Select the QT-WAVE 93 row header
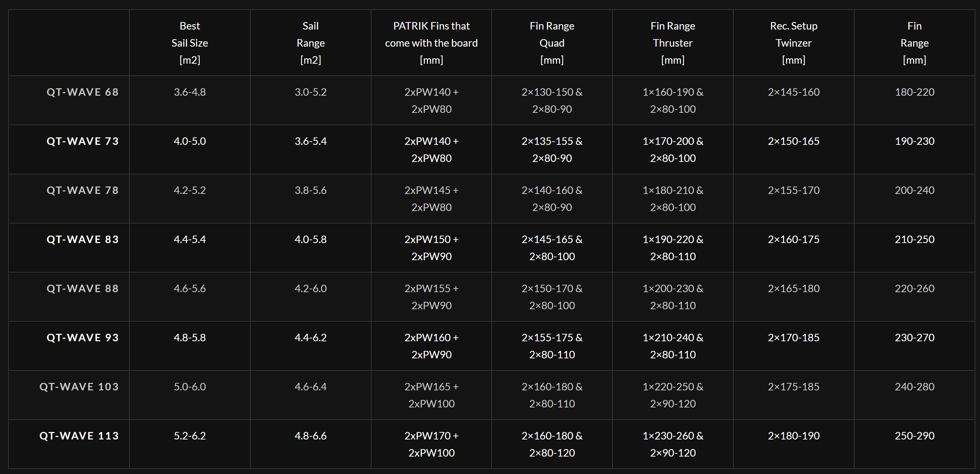Image resolution: width=980 pixels, height=474 pixels. tap(82, 338)
